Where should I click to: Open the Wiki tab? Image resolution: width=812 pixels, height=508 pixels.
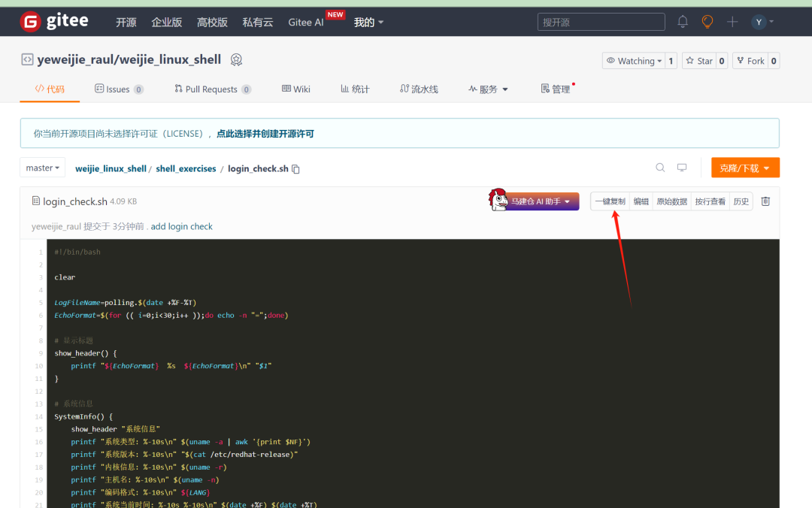(295, 89)
